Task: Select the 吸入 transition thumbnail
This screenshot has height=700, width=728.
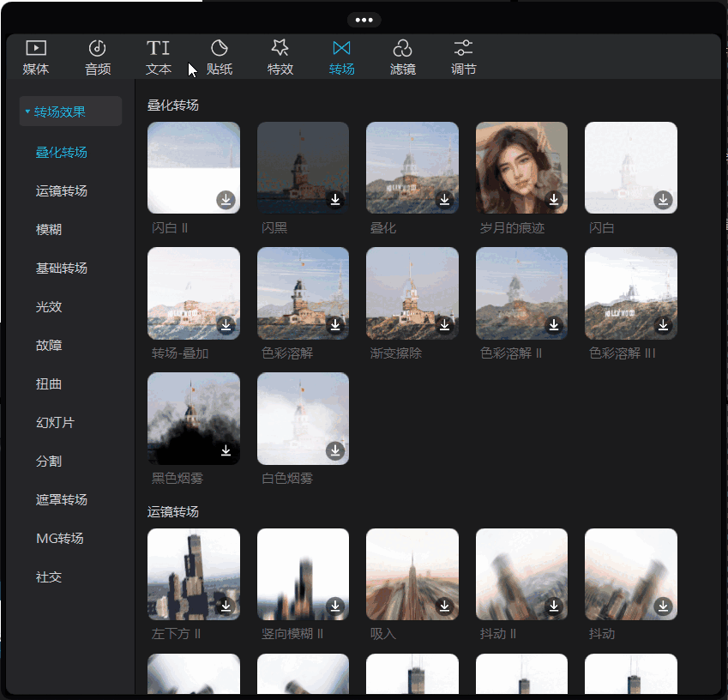Action: point(412,574)
